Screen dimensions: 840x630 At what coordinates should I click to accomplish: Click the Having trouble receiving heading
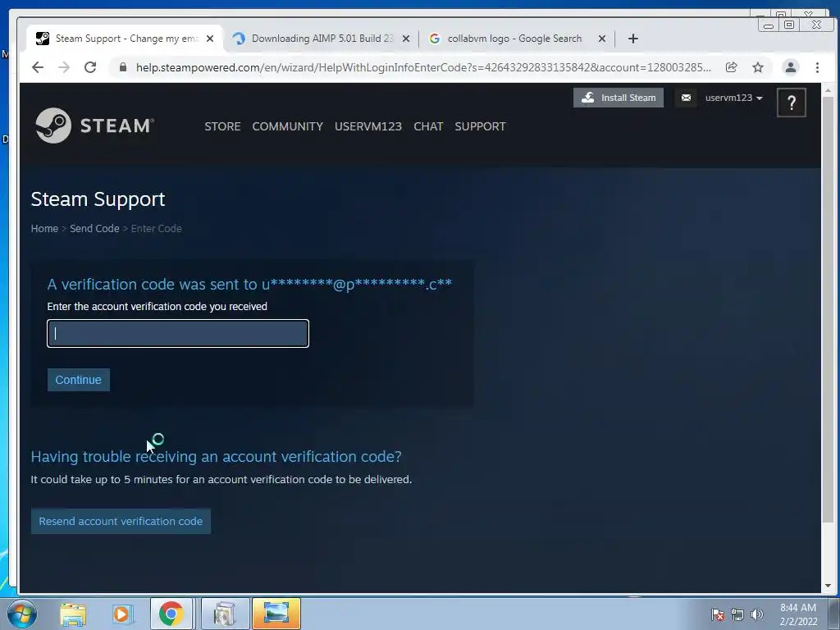click(x=216, y=456)
